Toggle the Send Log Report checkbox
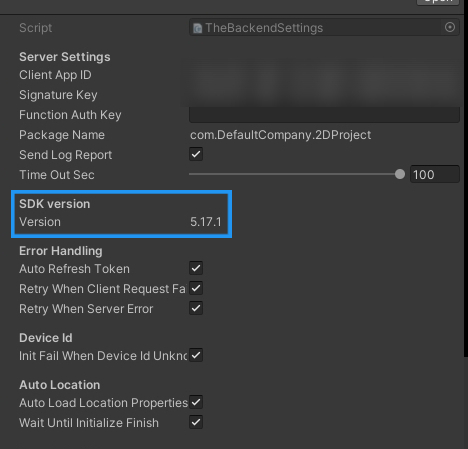 pos(196,154)
